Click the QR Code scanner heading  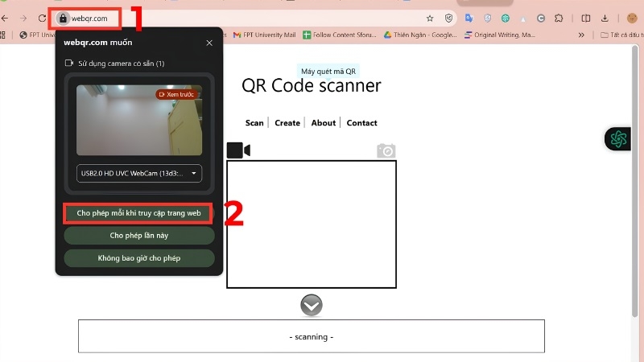coord(312,86)
